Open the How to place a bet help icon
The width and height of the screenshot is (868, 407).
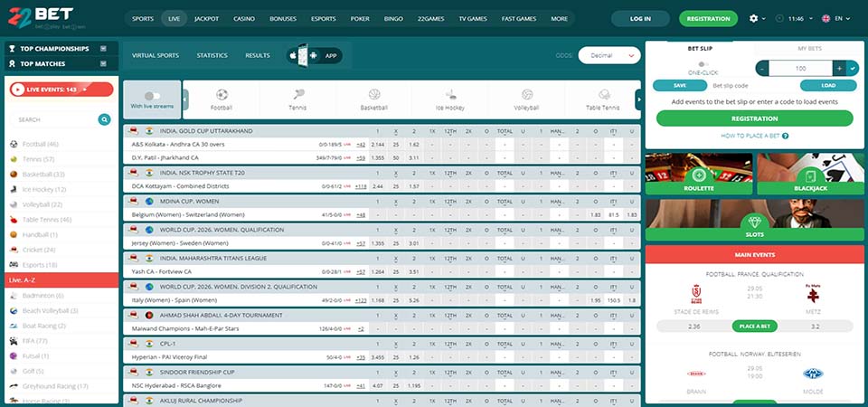[x=786, y=136]
